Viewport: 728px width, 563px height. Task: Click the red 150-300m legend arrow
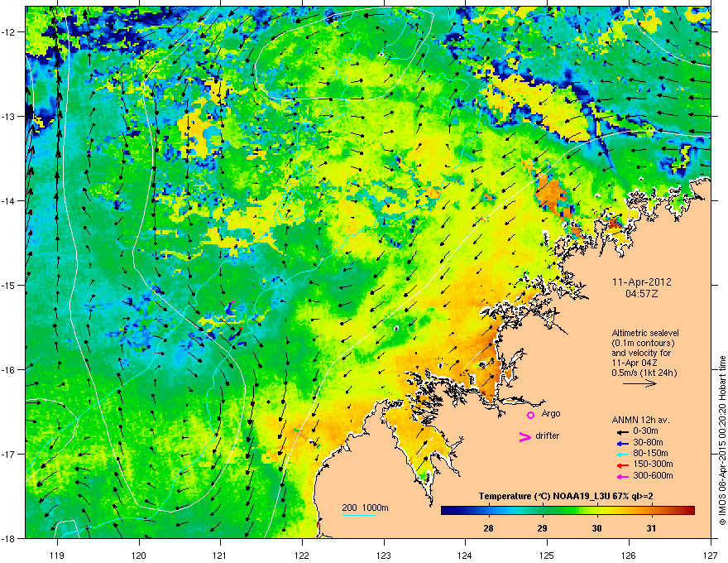point(622,465)
